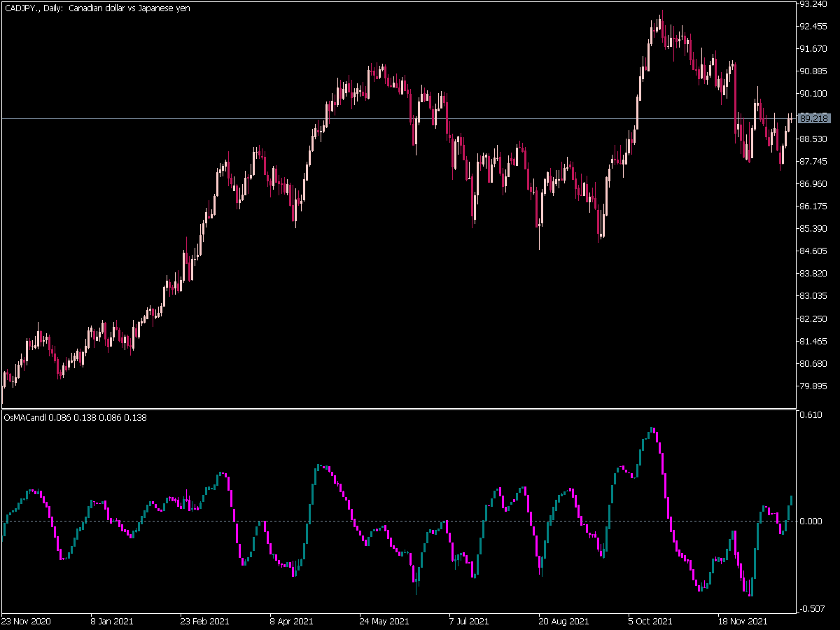Click the 7 Jul 2021 date label

pos(469,621)
